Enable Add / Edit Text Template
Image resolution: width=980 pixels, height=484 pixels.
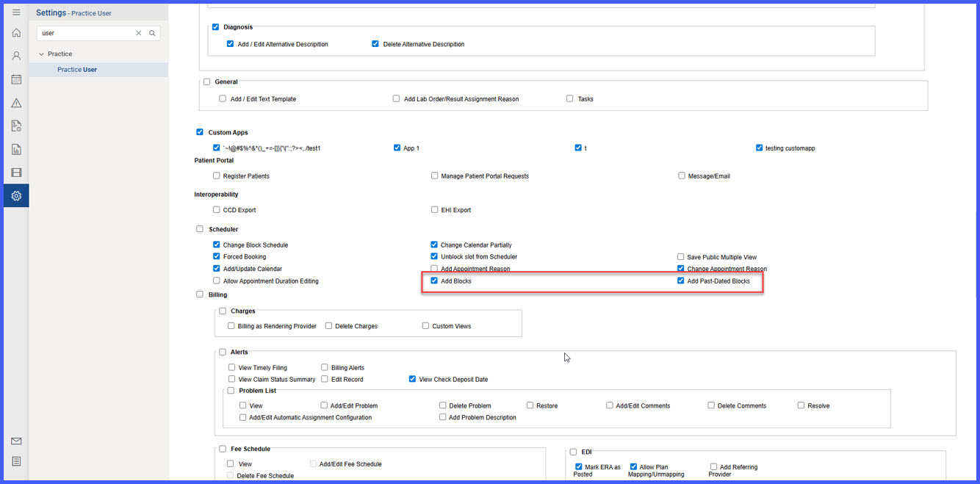223,98
